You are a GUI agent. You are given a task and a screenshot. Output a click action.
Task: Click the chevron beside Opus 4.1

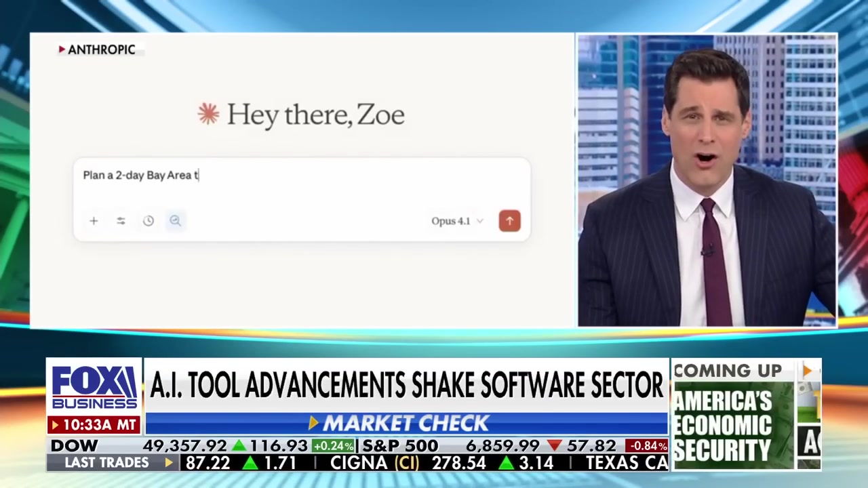[480, 221]
